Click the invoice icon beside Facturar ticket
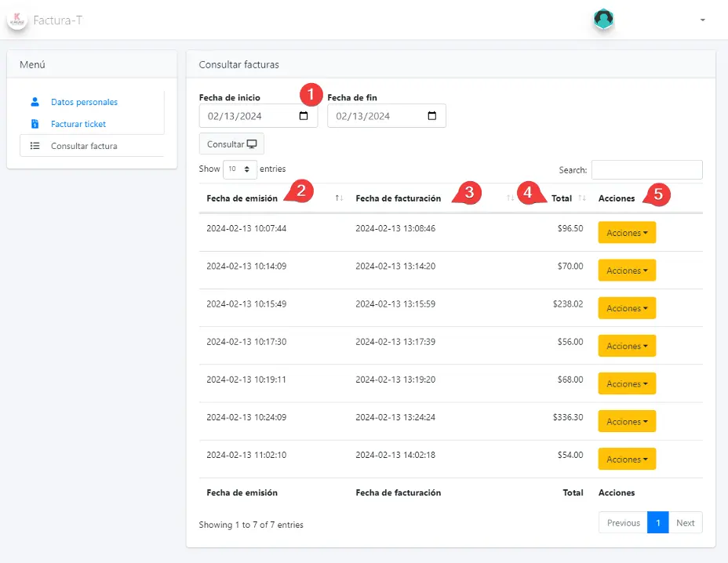The height and width of the screenshot is (563, 728). coord(35,124)
